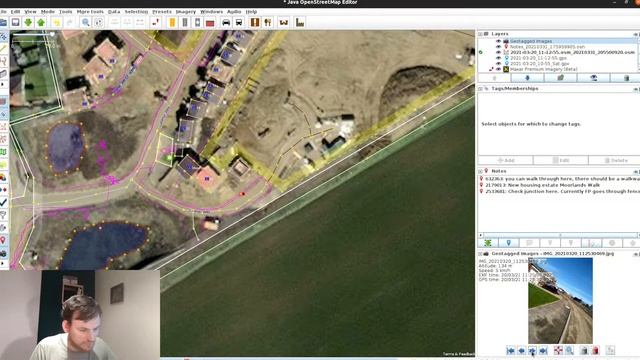Viewport: 640px width, 360px height.
Task: Click the first image button in Geotagged viewer
Action: pos(510,350)
